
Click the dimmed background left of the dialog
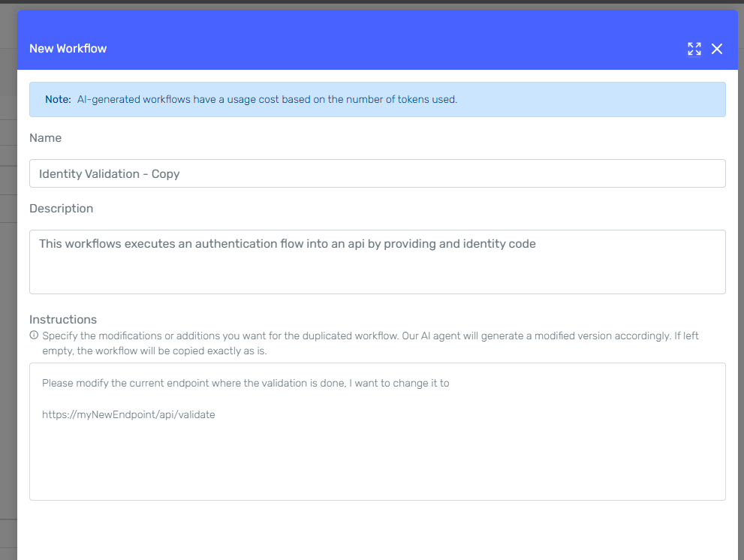pos(8,300)
